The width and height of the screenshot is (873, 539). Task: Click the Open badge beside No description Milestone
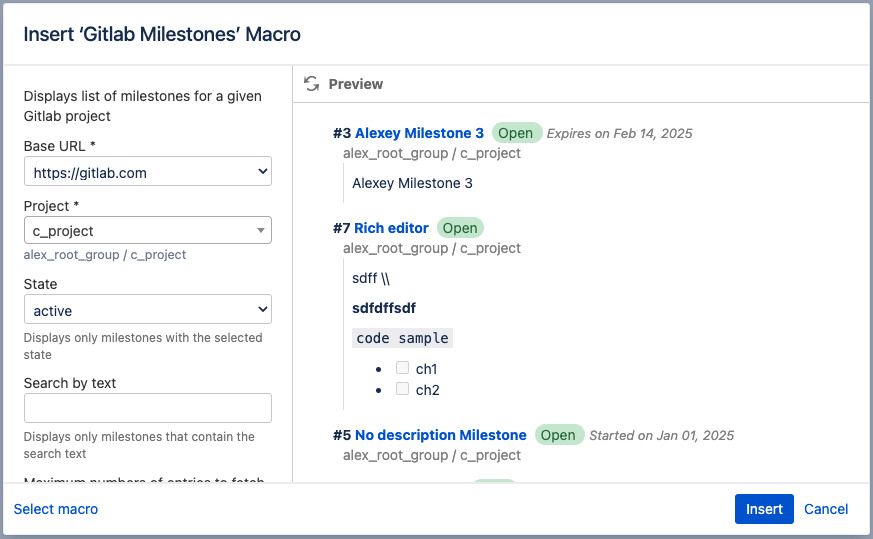point(558,435)
